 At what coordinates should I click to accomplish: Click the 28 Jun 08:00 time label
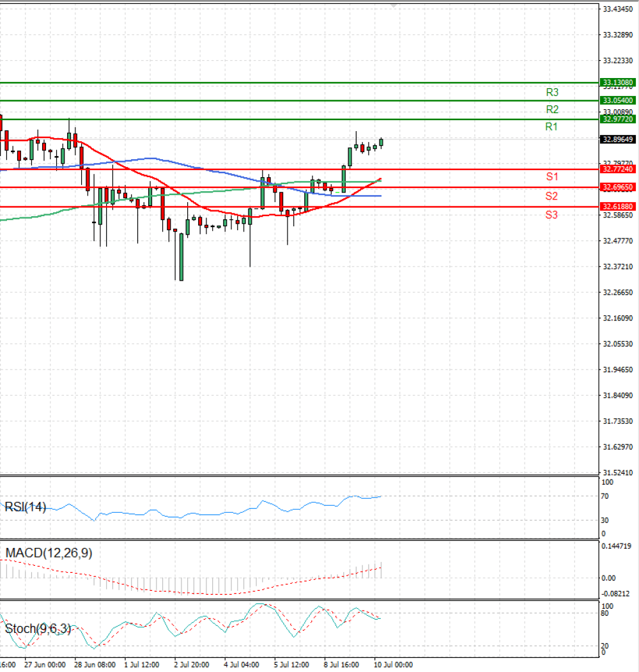tap(95, 665)
